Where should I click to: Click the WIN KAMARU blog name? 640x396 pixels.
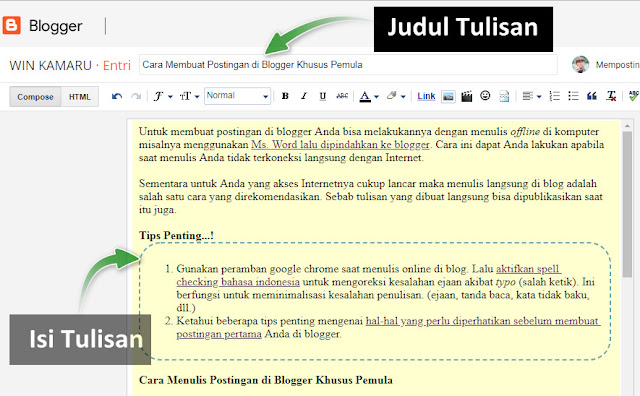51,65
